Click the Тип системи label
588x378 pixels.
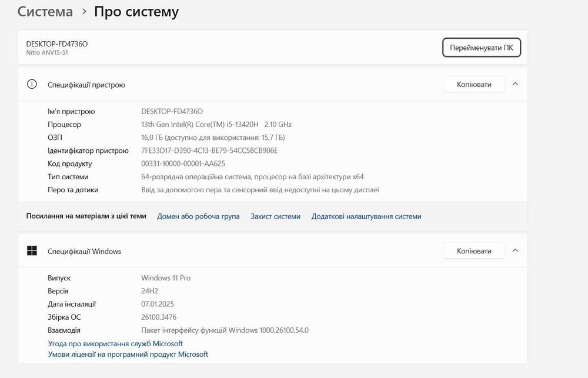[68, 176]
